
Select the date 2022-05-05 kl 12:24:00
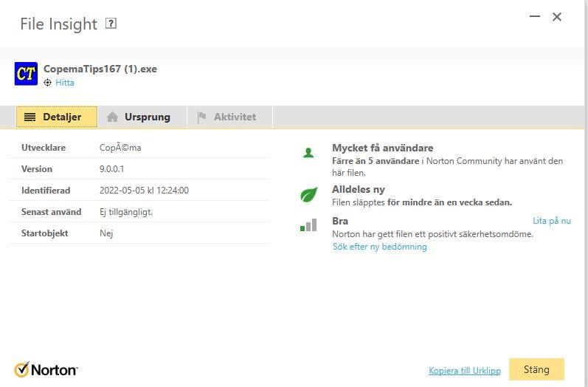tap(144, 191)
